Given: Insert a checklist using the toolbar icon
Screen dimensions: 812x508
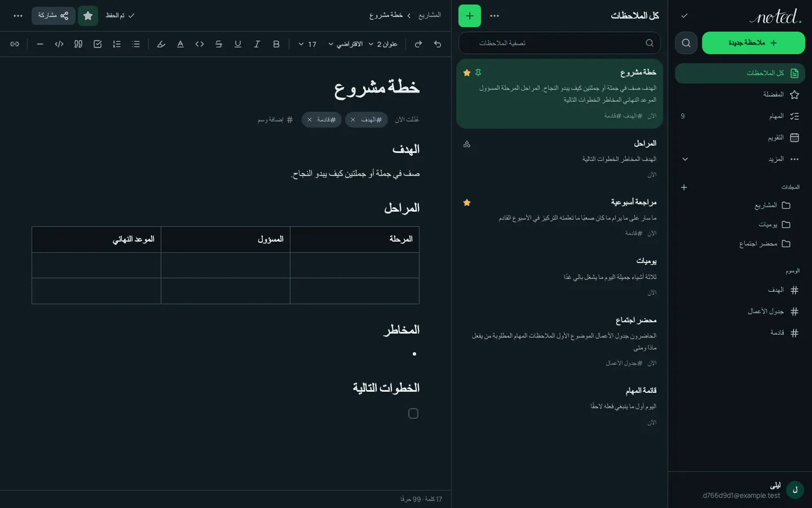Looking at the screenshot, I should pyautogui.click(x=98, y=44).
